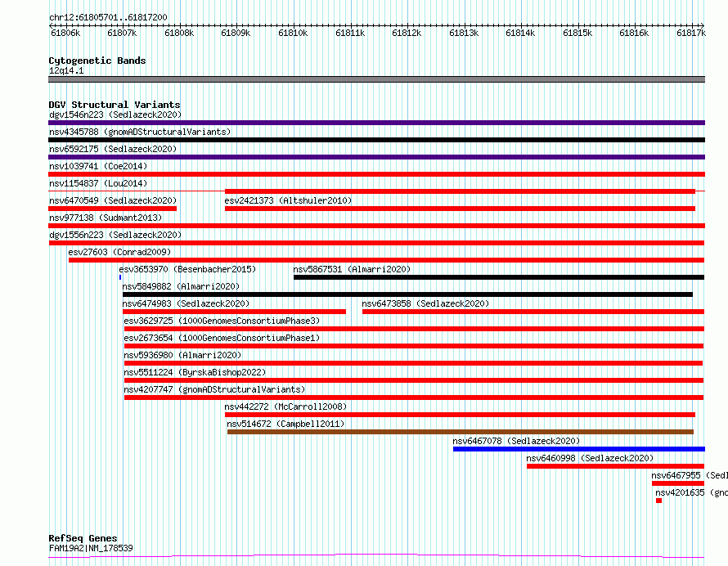This screenshot has width=728, height=566.
Task: Click the 61816k ruler position label
Action: click(x=634, y=33)
